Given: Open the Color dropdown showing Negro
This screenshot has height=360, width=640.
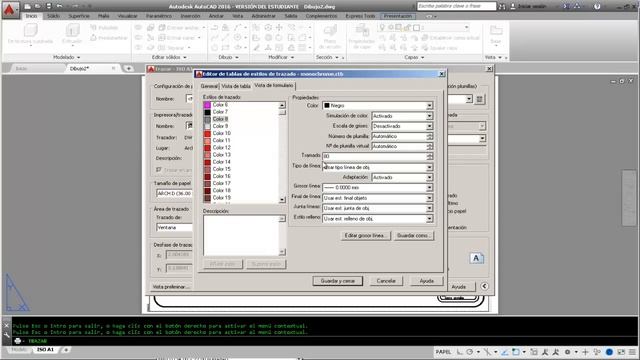Looking at the screenshot, I should pyautogui.click(x=378, y=105).
